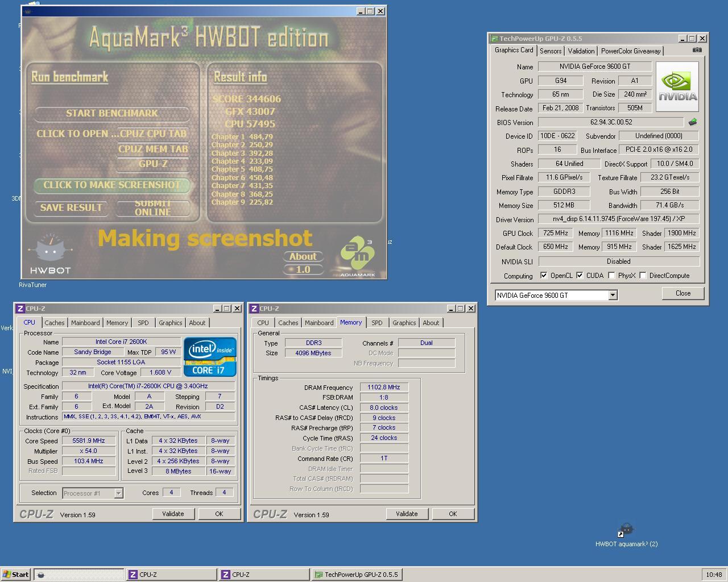Click first CPU-Z taskbar button
Viewport: 728px width, 582px height.
click(x=171, y=575)
